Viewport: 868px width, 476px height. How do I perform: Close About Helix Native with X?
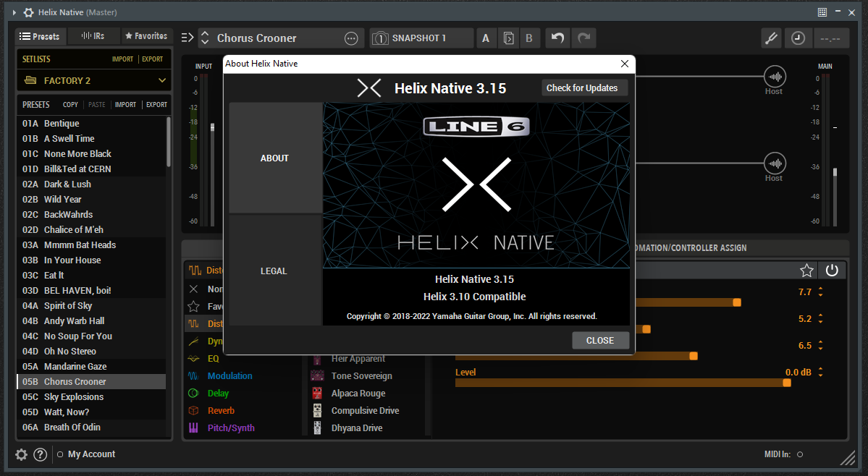point(625,64)
